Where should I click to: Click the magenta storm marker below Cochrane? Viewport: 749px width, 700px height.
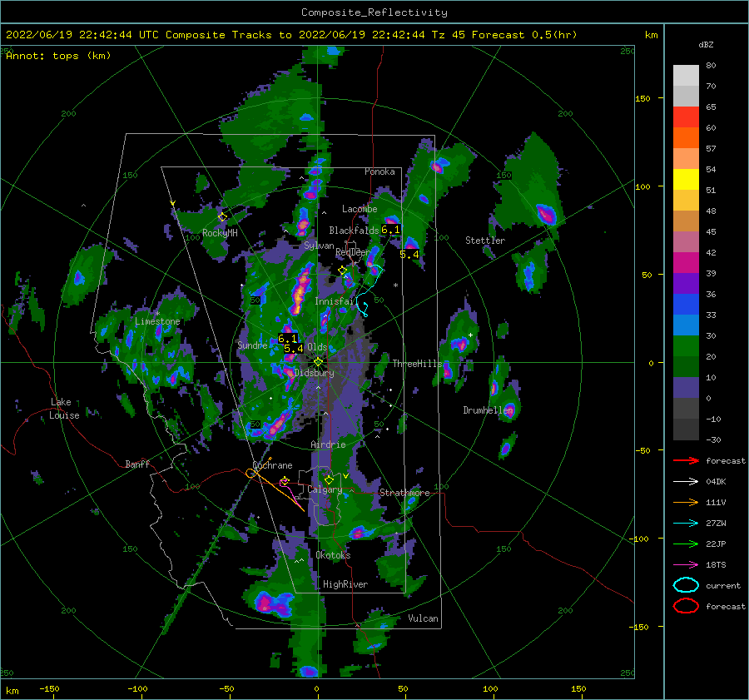[x=285, y=481]
